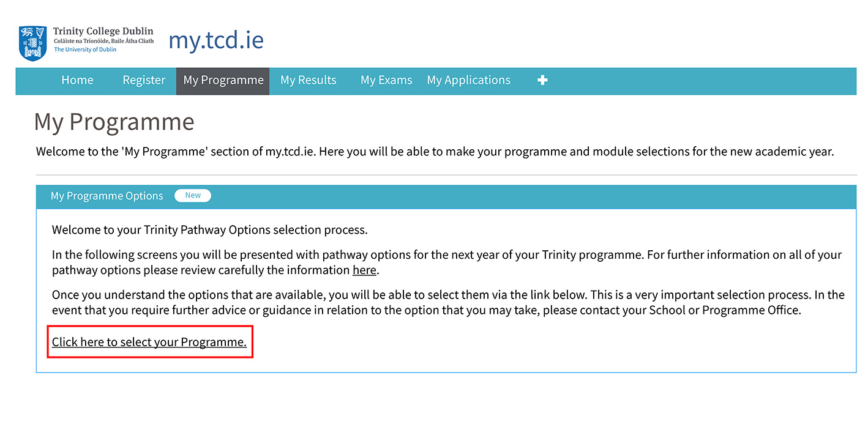868x427 pixels.
Task: Click here to select your Programme link
Action: (x=149, y=342)
